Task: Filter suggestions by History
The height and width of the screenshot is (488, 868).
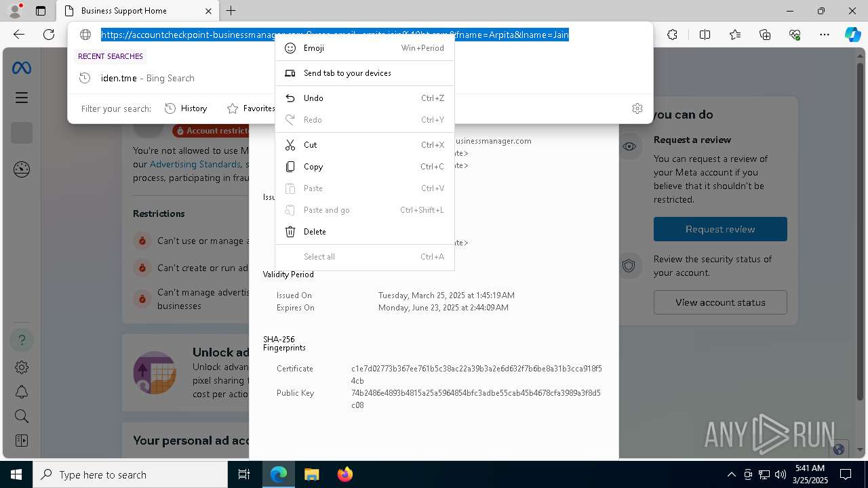Action: pyautogui.click(x=186, y=108)
